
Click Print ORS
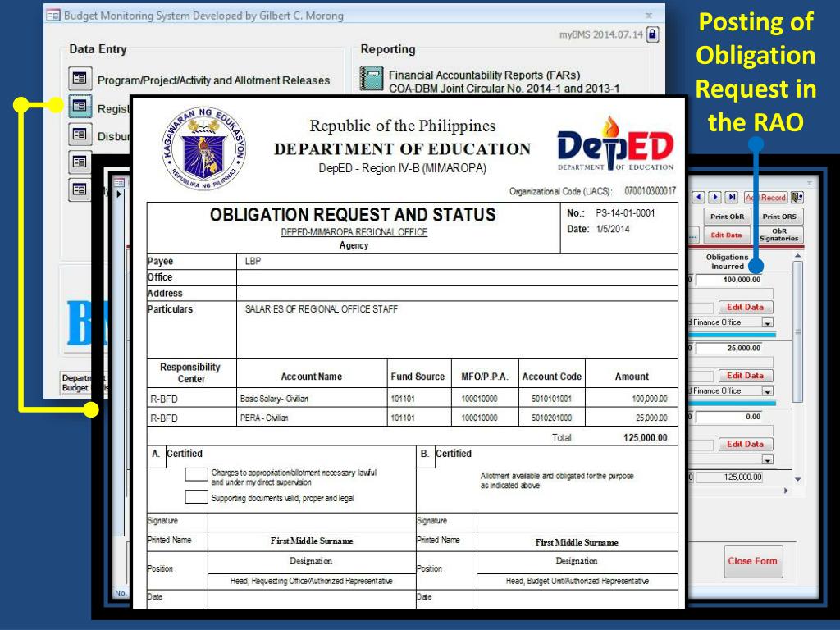pyautogui.click(x=779, y=217)
